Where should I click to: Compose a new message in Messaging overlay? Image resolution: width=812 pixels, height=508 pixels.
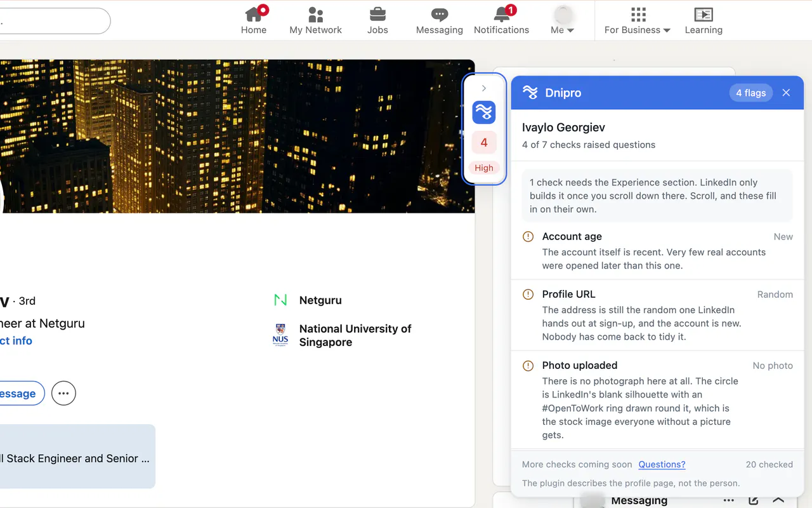[753, 501]
